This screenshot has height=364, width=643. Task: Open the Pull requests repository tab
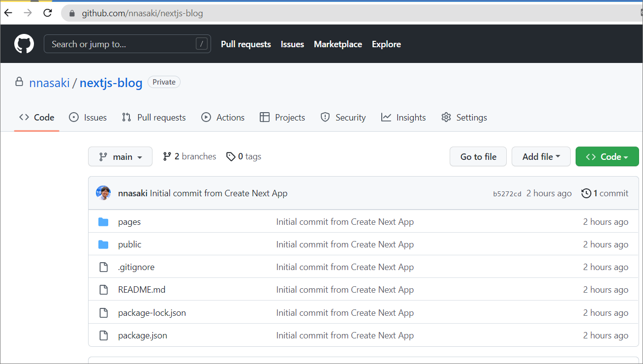[x=154, y=117]
